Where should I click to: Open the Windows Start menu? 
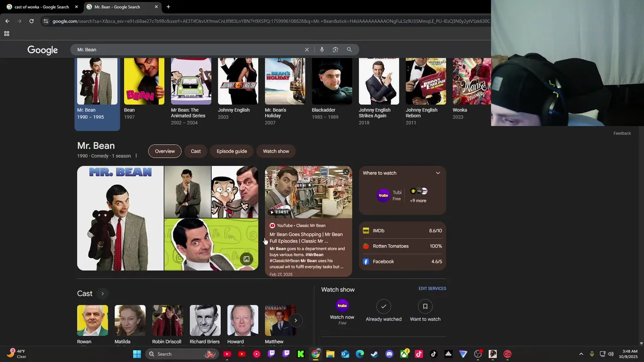tap(137, 354)
